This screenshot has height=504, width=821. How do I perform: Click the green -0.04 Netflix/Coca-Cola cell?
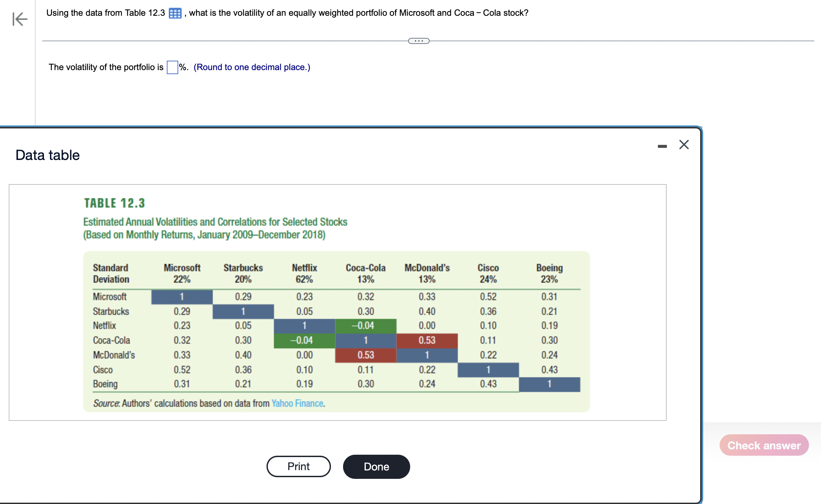click(366, 326)
